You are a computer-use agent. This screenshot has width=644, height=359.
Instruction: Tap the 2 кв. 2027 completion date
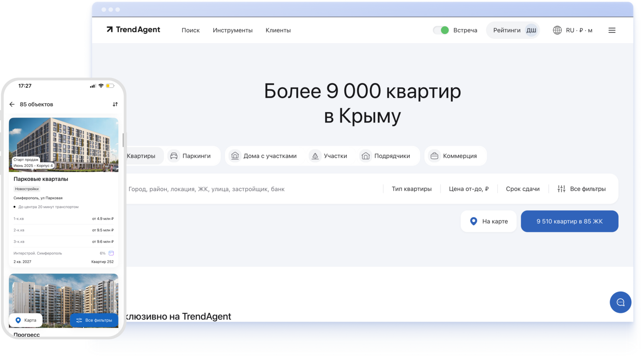(x=22, y=262)
